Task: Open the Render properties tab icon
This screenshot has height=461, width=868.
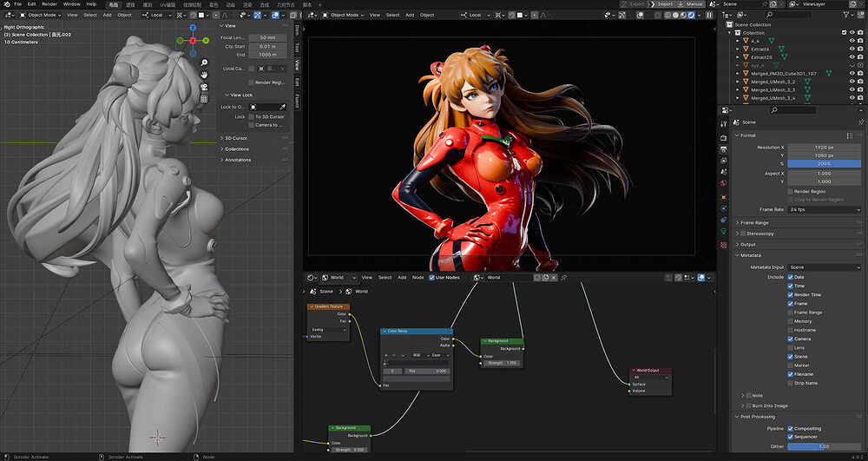Action: click(x=724, y=138)
